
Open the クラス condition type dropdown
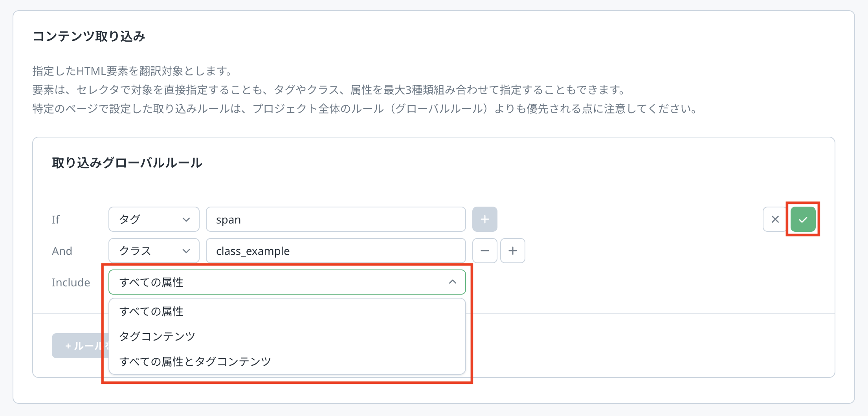[153, 251]
